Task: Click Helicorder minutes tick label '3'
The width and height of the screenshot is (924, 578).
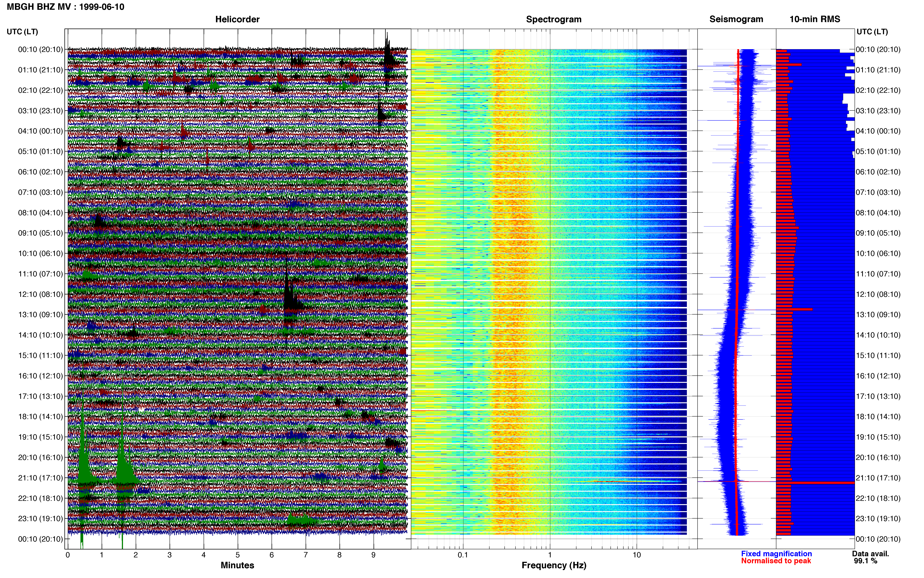Action: [170, 555]
